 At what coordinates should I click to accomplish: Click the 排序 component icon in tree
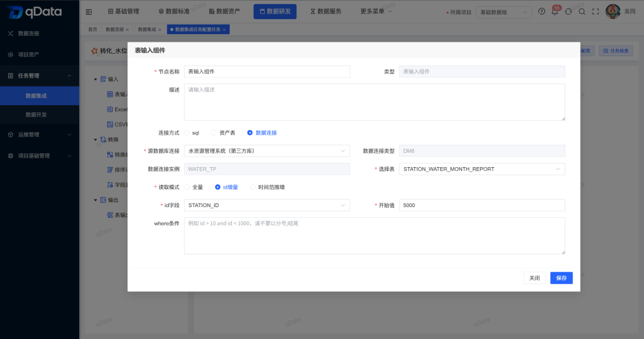(110, 169)
